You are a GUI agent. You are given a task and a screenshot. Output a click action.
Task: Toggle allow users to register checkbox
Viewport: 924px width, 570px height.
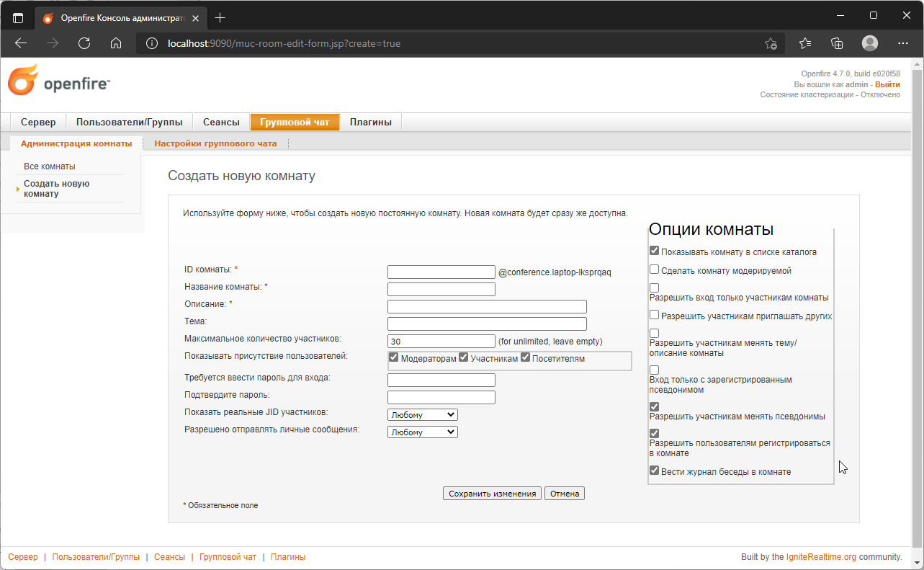point(654,434)
